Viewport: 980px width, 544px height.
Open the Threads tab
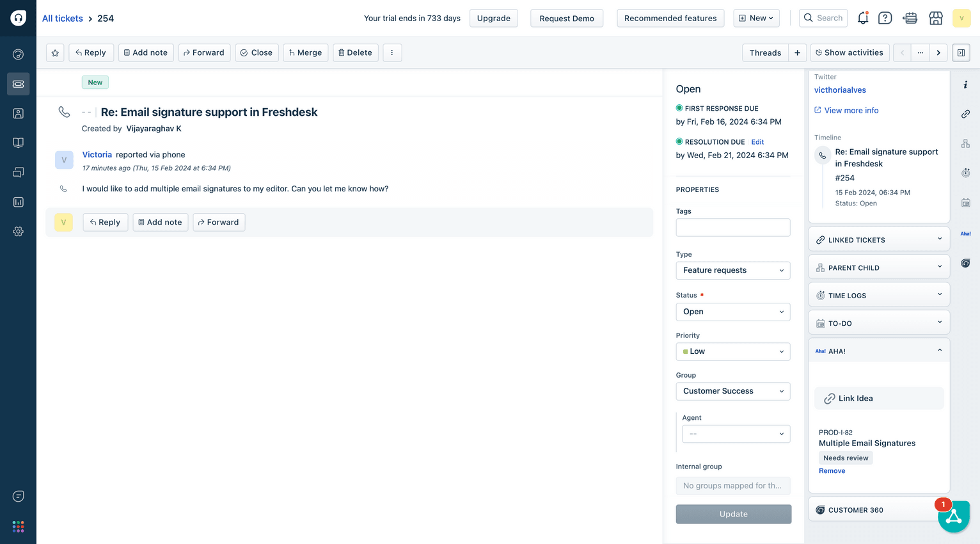coord(765,52)
